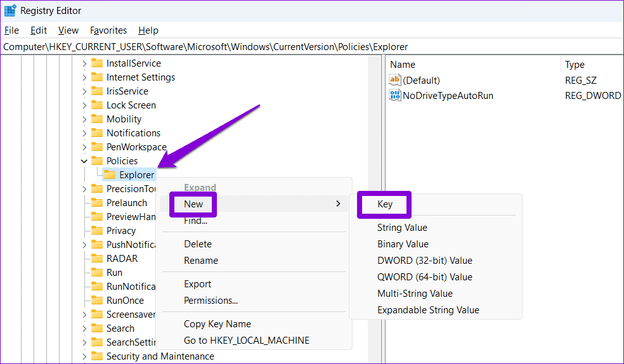Select DWORD (32-bit) Value option
The image size is (624, 364).
tap(425, 261)
